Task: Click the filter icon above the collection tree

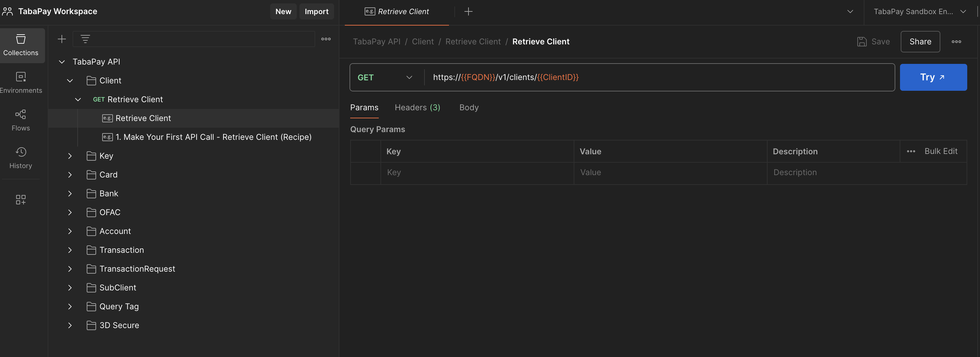Action: (x=84, y=38)
